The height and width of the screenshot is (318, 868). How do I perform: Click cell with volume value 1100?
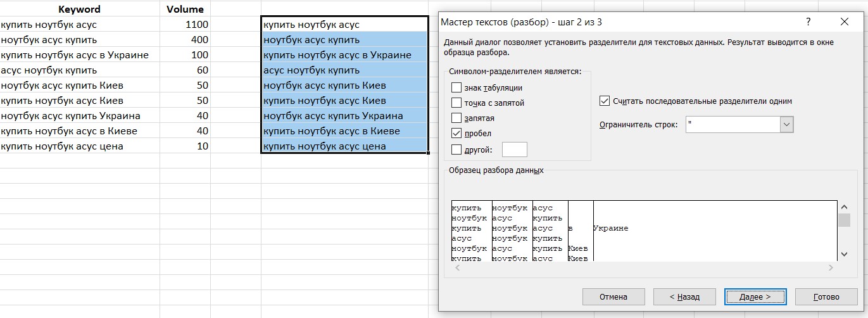[x=185, y=25]
